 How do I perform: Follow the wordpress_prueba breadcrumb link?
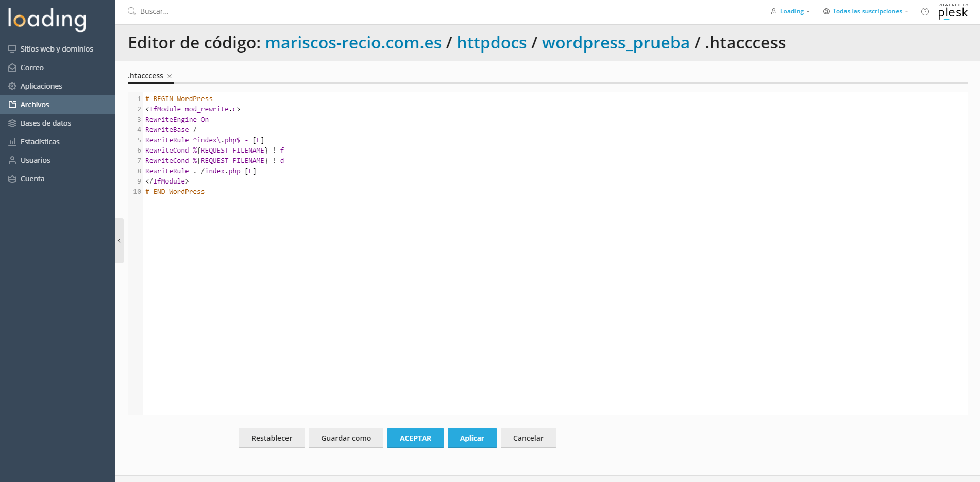[x=616, y=43]
